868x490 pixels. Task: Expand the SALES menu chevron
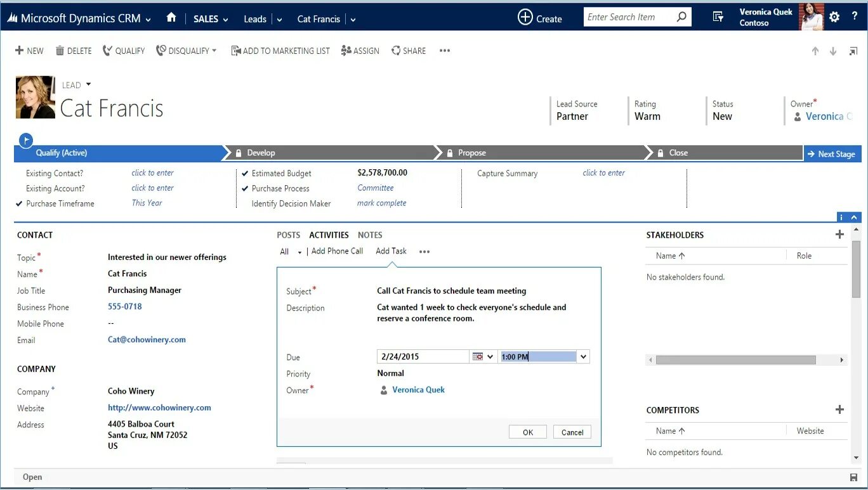[225, 20]
